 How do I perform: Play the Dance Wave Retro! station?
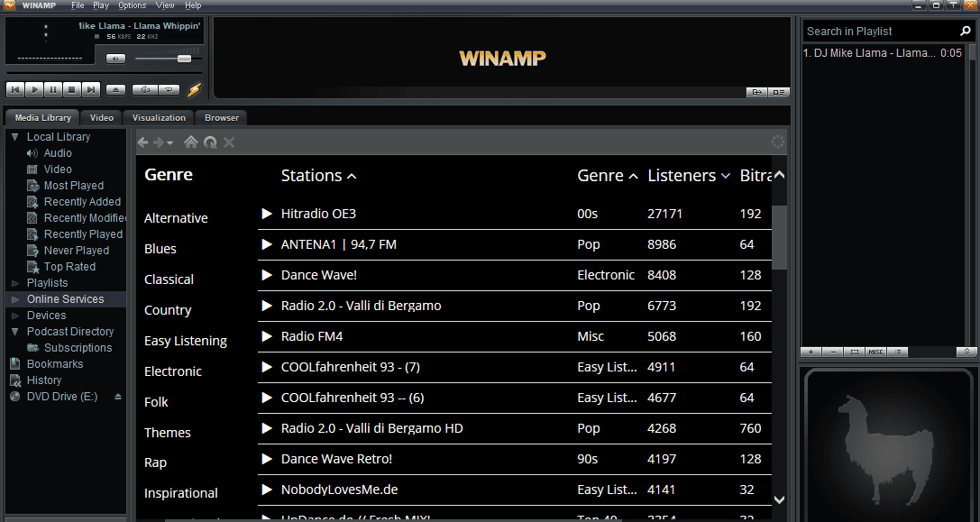(267, 459)
